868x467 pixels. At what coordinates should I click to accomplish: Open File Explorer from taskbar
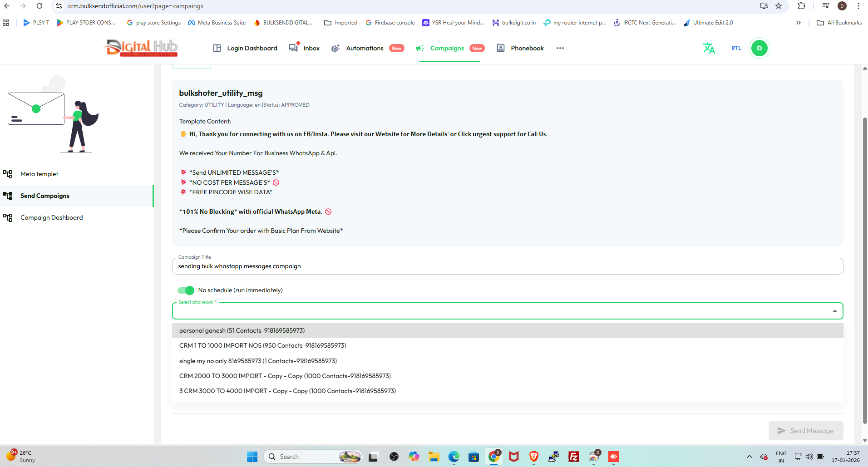pyautogui.click(x=434, y=457)
